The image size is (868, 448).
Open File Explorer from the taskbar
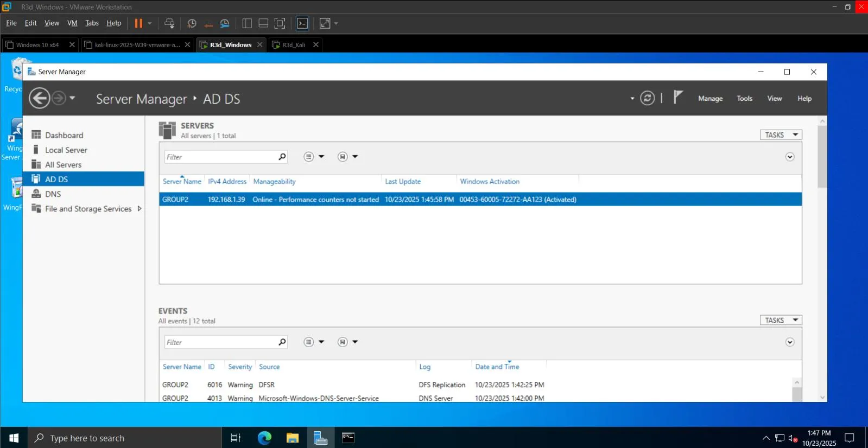click(x=293, y=438)
